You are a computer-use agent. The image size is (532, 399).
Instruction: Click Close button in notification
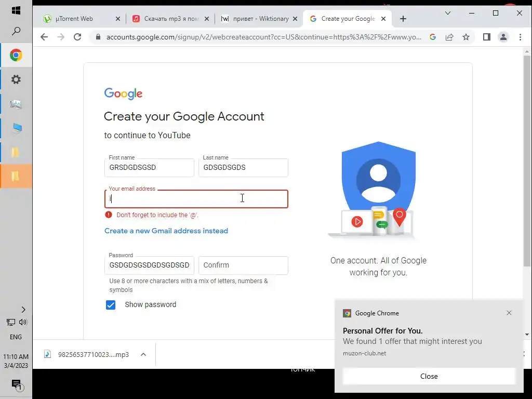coord(429,376)
